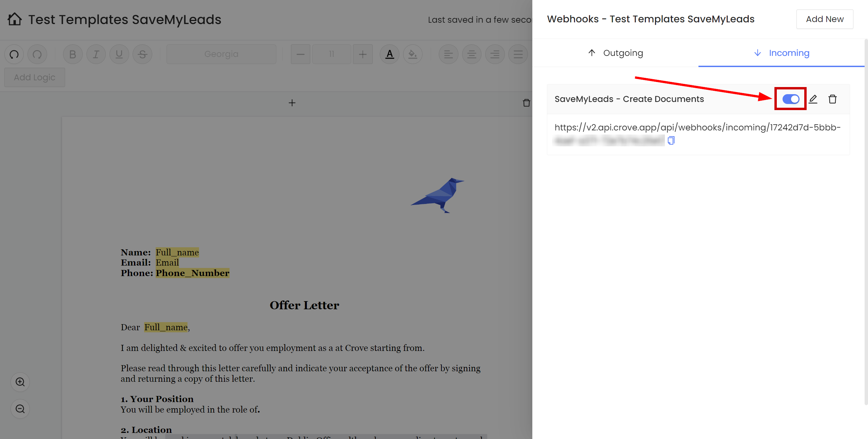Toggle underline formatting
The height and width of the screenshot is (439, 868).
point(119,54)
